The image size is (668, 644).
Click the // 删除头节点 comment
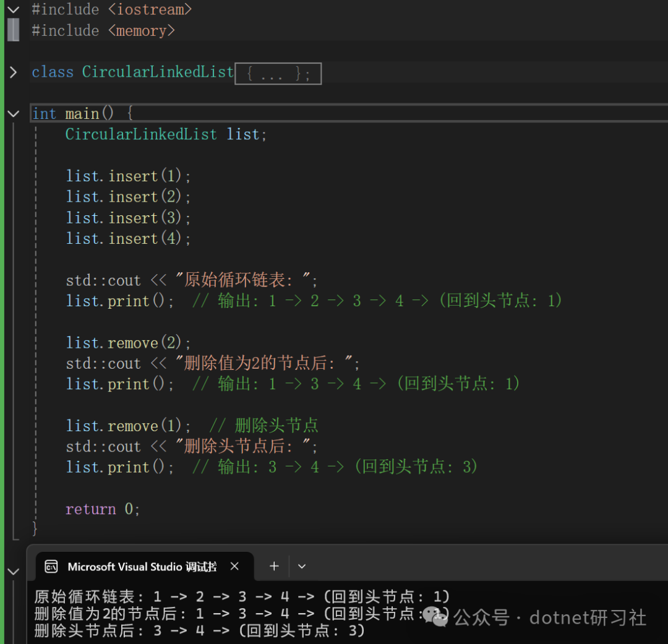263,426
